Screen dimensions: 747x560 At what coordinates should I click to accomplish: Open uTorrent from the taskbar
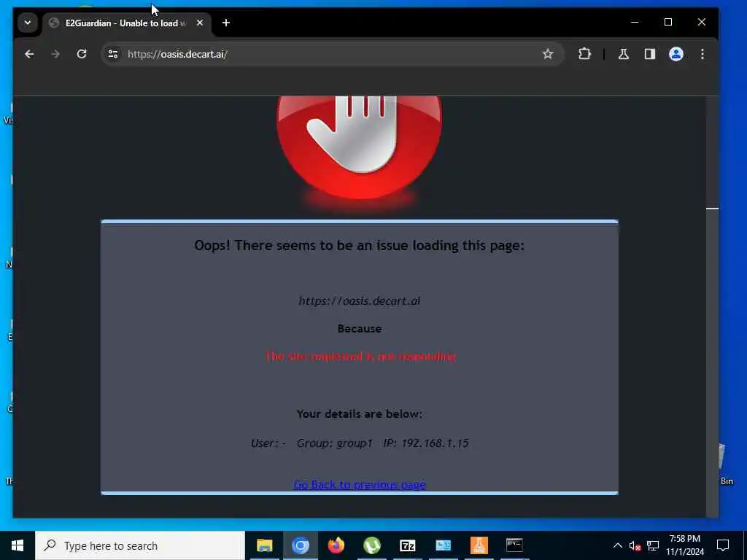point(371,545)
